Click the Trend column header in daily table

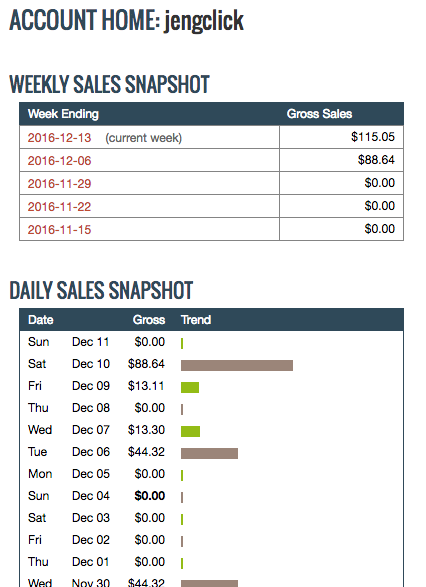(x=196, y=320)
